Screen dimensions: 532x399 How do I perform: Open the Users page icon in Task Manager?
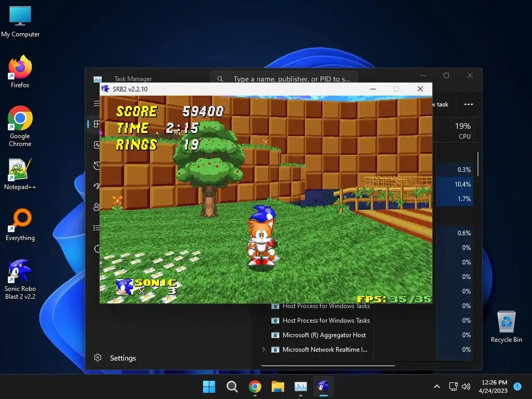click(97, 207)
